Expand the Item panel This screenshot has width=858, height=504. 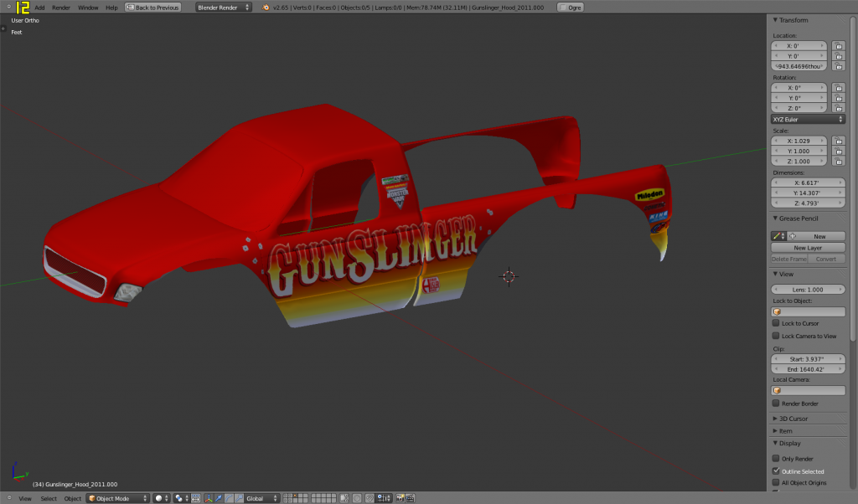(775, 431)
